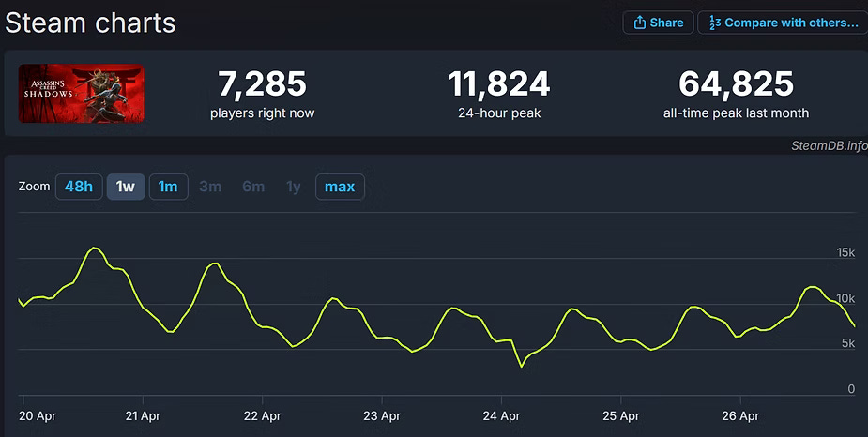Click the Steam charts heading
Viewport: 868px width, 437px height.
[x=90, y=23]
